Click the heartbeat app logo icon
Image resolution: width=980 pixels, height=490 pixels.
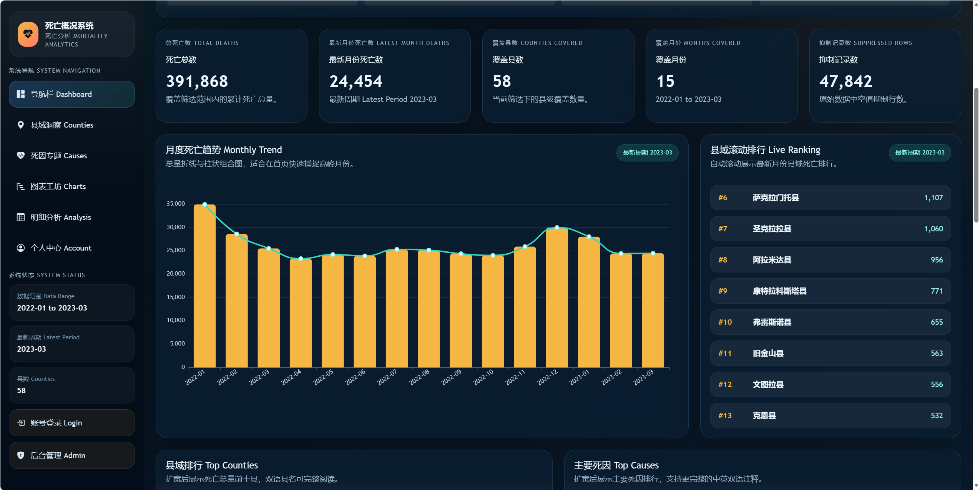click(28, 34)
